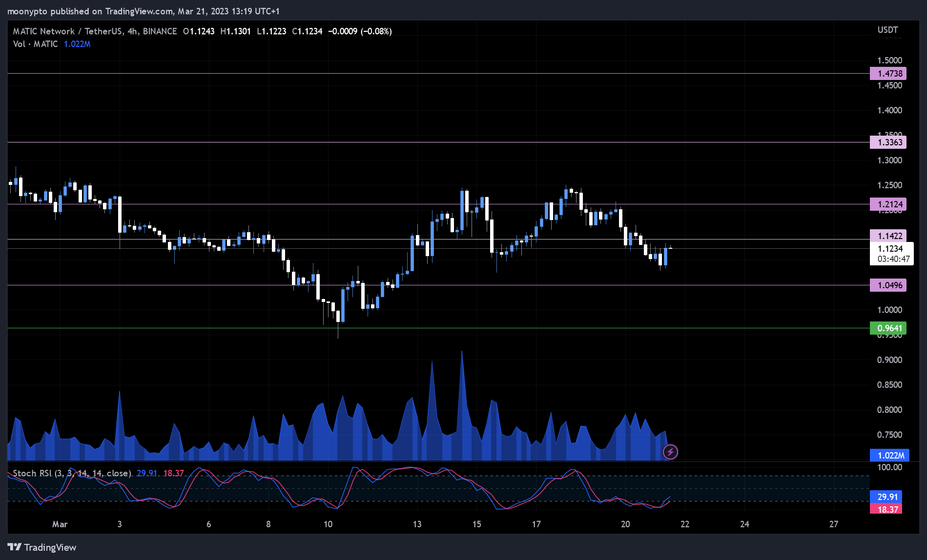Select the 1.2124 price level label

888,204
